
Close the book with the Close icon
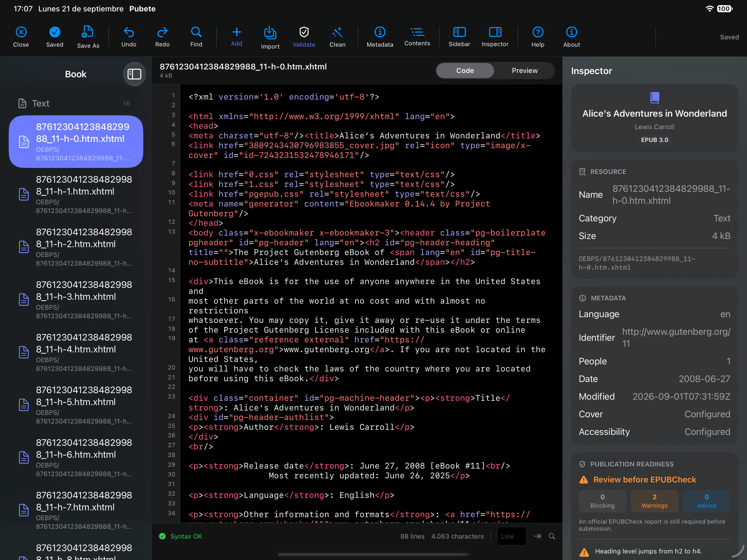(x=21, y=37)
